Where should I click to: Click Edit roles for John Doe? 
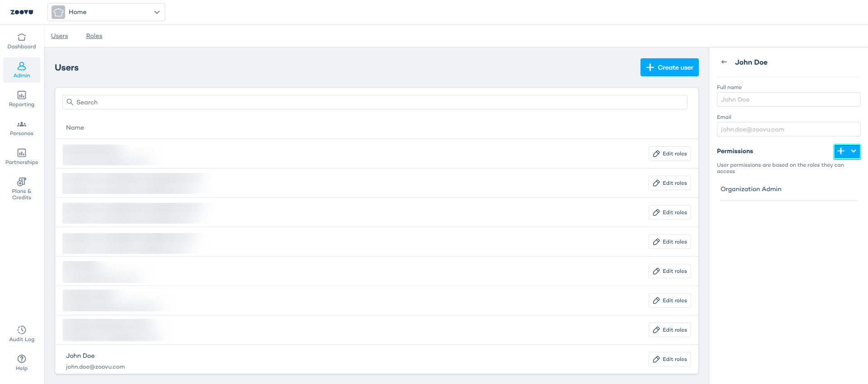pos(669,359)
